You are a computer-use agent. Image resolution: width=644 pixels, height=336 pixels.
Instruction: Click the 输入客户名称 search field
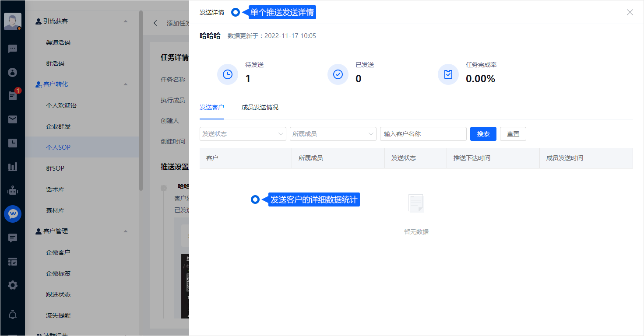pos(423,134)
